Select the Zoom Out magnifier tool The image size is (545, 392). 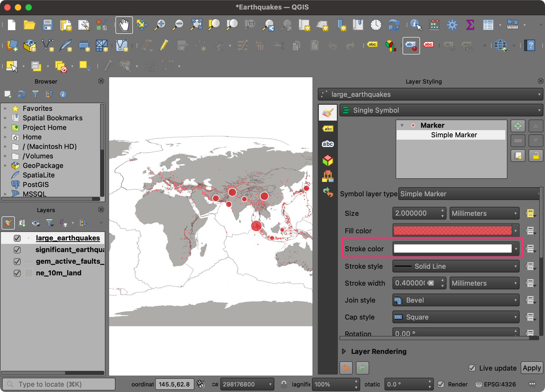178,25
